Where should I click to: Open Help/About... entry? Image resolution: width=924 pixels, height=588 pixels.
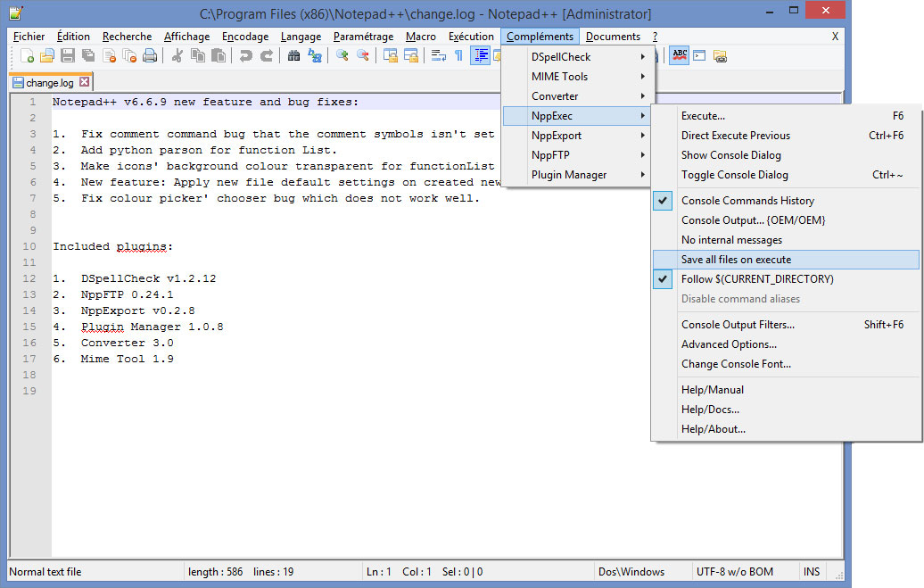[786, 429]
